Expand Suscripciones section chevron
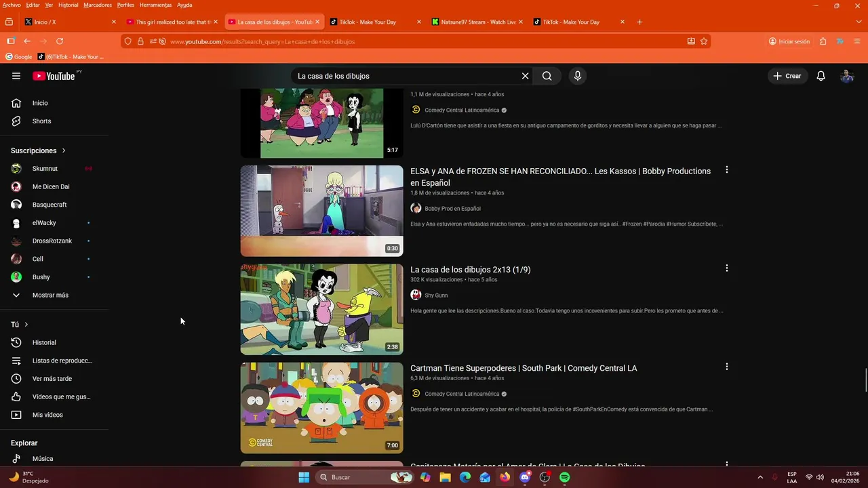The image size is (868, 488). (64, 150)
